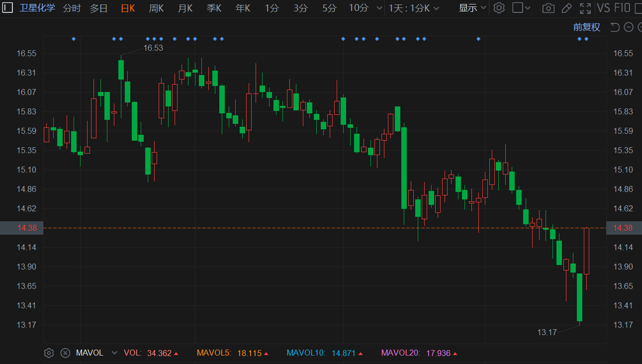Image resolution: width=642 pixels, height=364 pixels.
Task: Open the 1天:1分K period dropdown
Action: 414,8
